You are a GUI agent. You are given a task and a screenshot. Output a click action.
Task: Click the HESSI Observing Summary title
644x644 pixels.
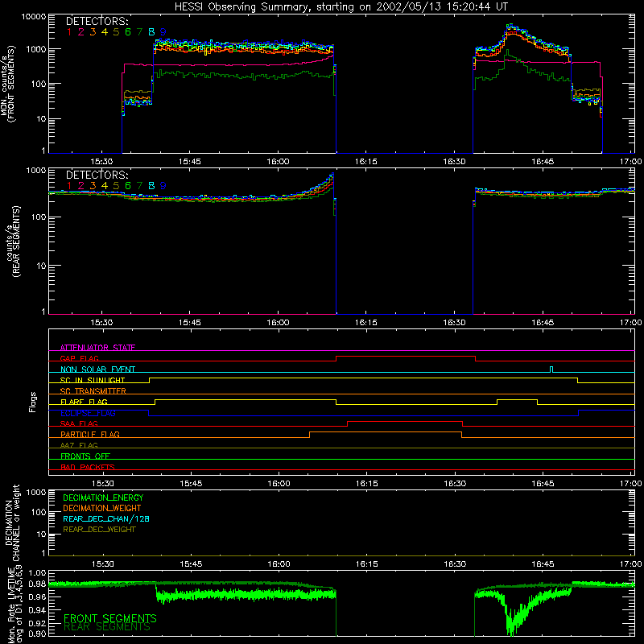pos(341,6)
